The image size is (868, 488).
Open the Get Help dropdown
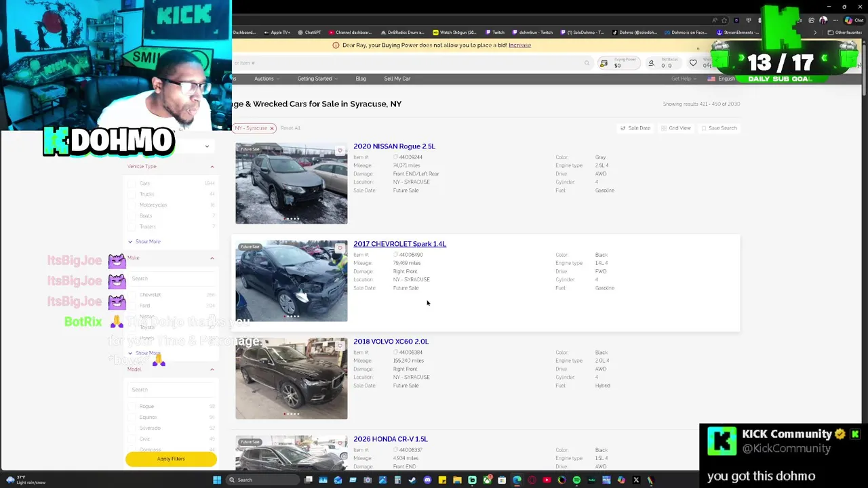pyautogui.click(x=684, y=79)
